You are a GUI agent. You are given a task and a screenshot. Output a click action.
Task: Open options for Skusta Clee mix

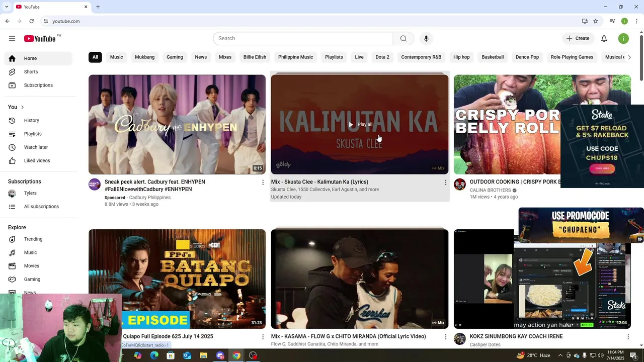point(445,183)
